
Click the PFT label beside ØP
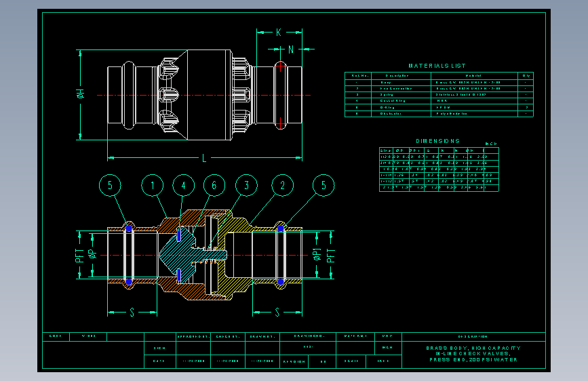[x=79, y=256]
